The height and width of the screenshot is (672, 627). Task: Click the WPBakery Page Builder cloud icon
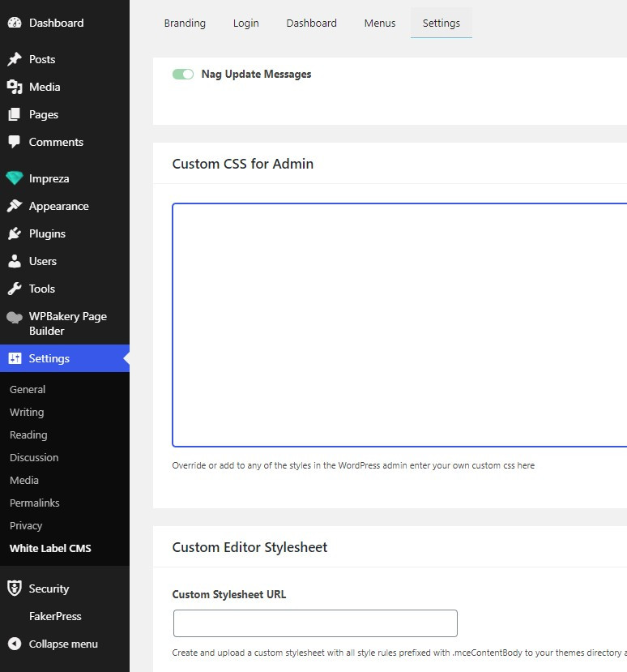pyautogui.click(x=15, y=317)
